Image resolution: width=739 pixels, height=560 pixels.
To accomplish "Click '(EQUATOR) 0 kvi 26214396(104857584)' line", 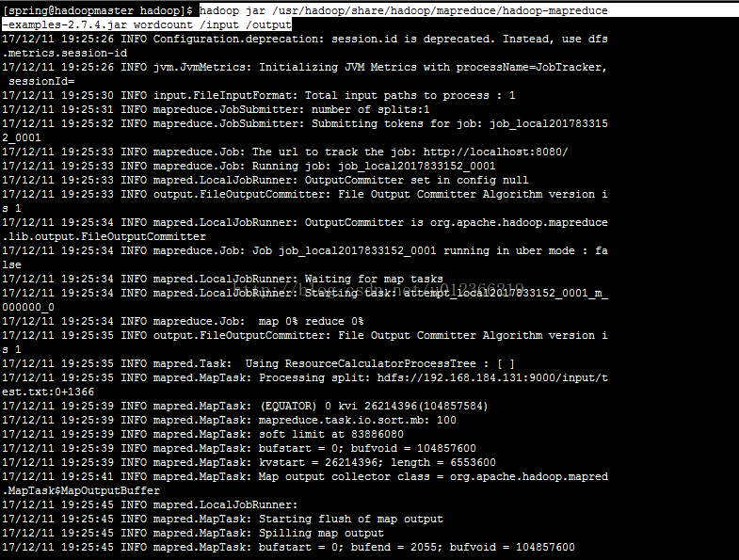I will click(245, 407).
